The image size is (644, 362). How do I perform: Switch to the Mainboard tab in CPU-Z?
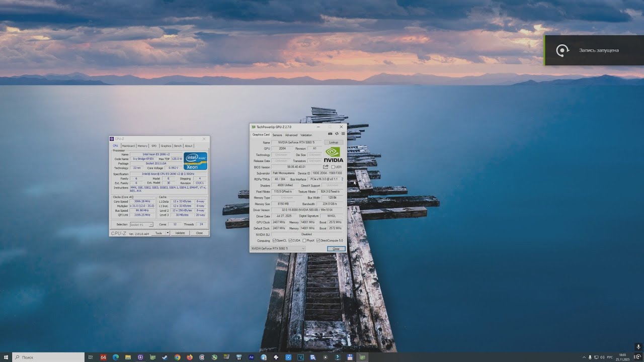click(x=128, y=146)
